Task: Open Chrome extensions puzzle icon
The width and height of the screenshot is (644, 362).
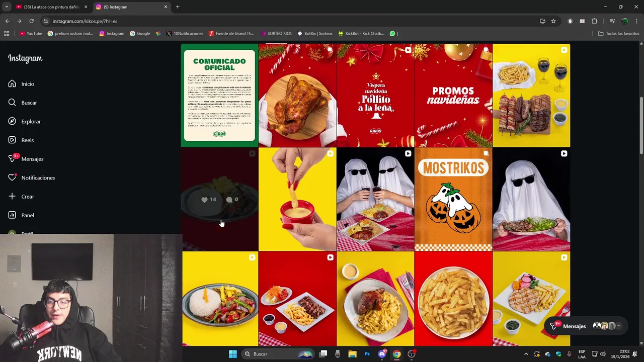Action: click(x=594, y=21)
